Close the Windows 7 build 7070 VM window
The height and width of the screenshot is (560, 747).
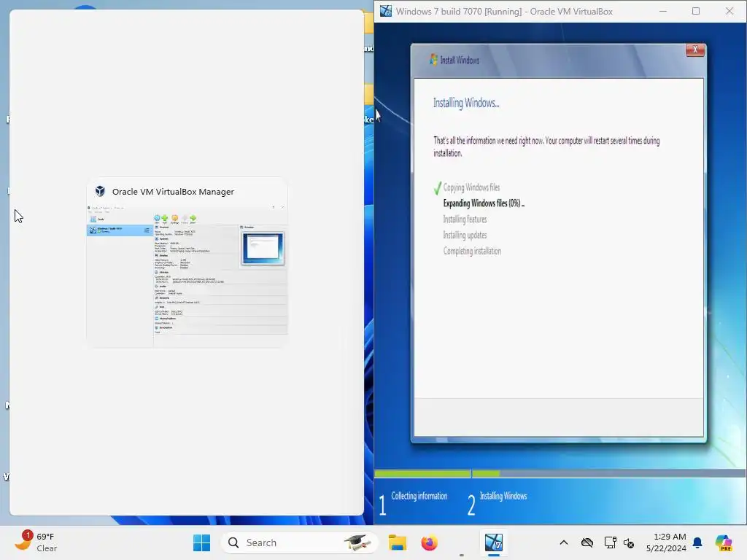[729, 11]
